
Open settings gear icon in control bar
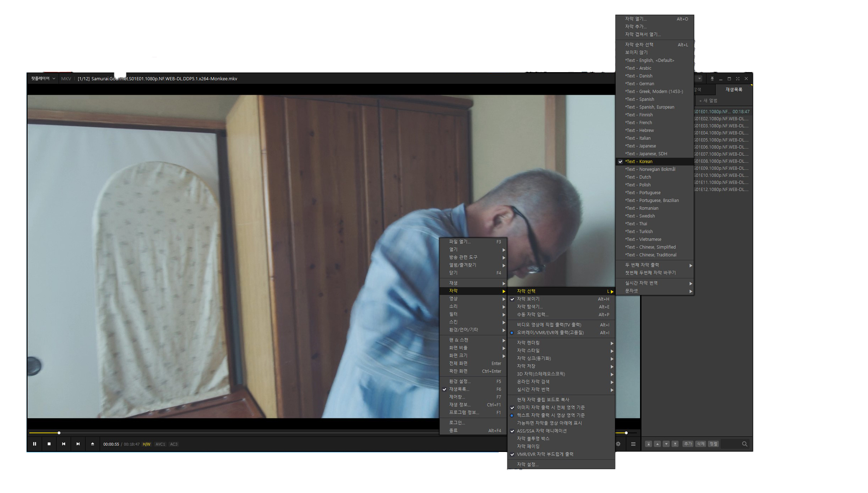pyautogui.click(x=618, y=444)
